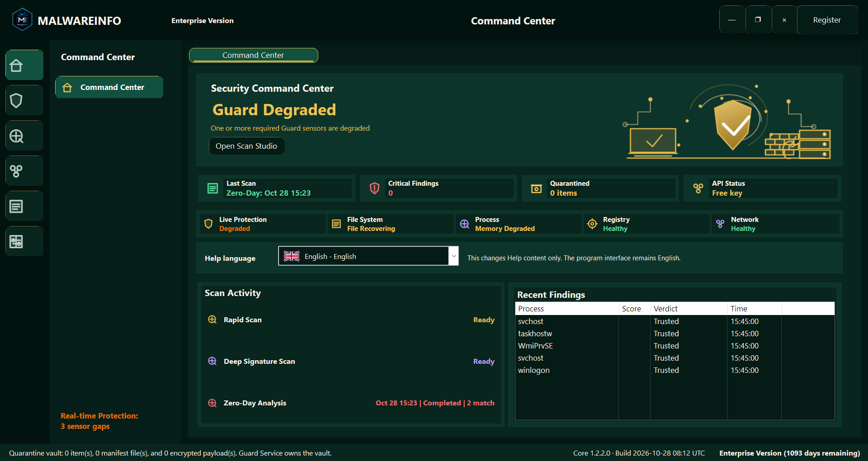The width and height of the screenshot is (868, 461).
Task: Click the Network Healthy status
Action: click(x=743, y=229)
